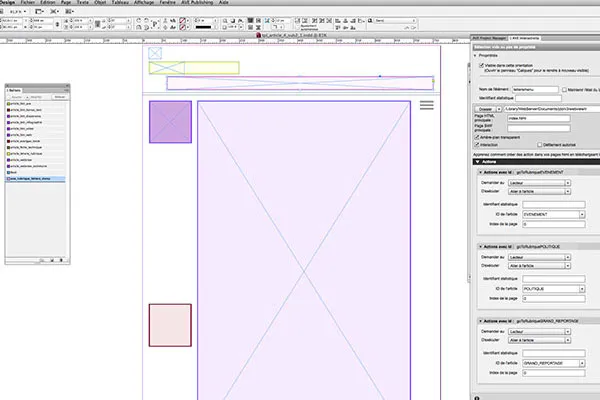Select the first layer article_html row
600x400 pixels.
(x=36, y=104)
